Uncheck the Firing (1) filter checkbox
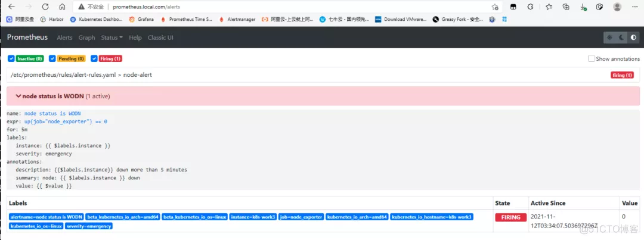Image resolution: width=644 pixels, height=240 pixels. [94, 59]
